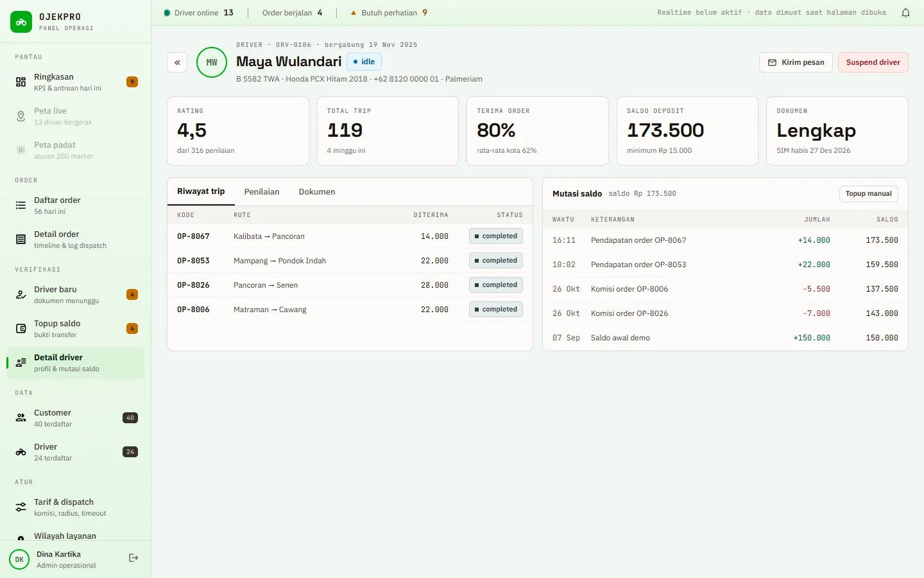924x578 pixels.
Task: Click the Butuh perhatian alert indicator
Action: [x=389, y=13]
